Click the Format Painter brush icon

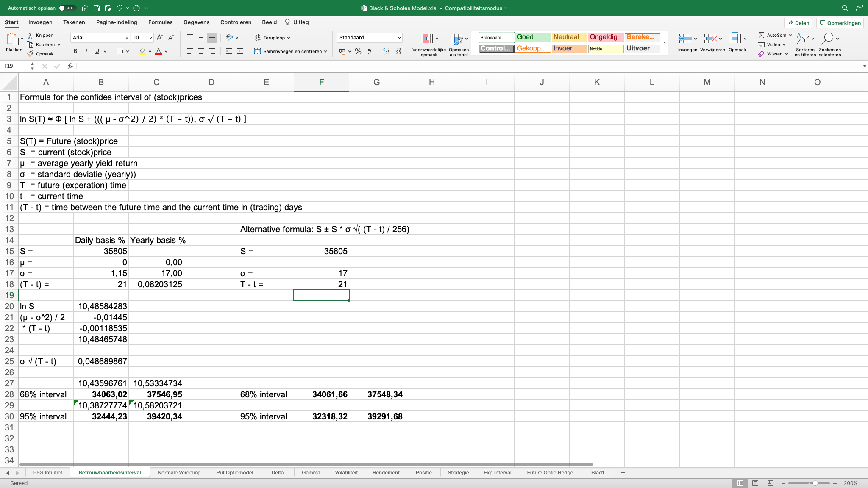[x=30, y=54]
